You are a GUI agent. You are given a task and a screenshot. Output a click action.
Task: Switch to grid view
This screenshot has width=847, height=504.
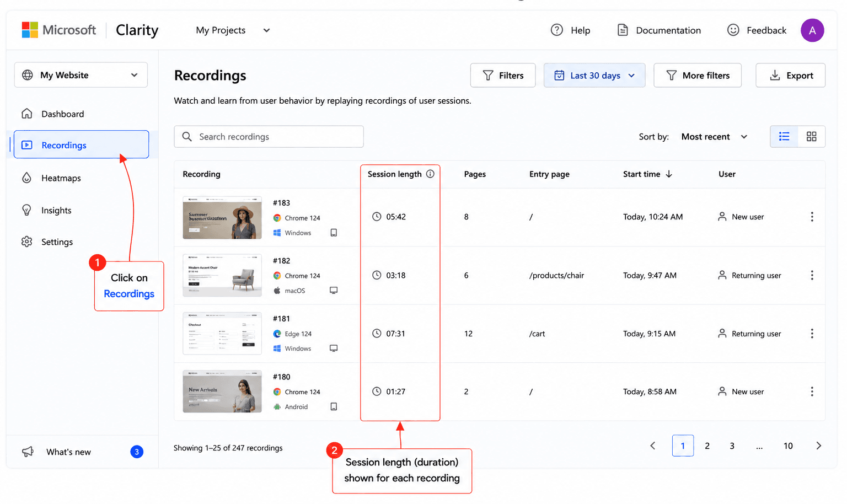coord(812,137)
